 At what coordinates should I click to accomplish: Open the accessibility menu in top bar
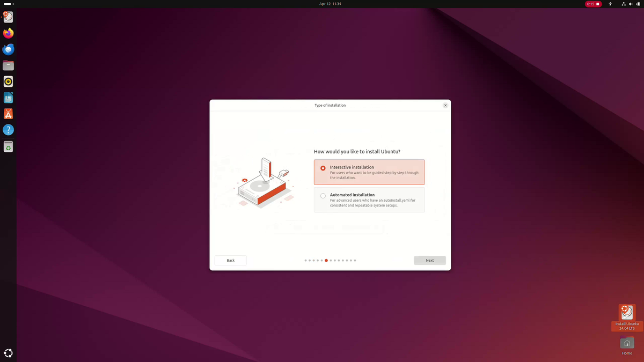click(x=610, y=4)
